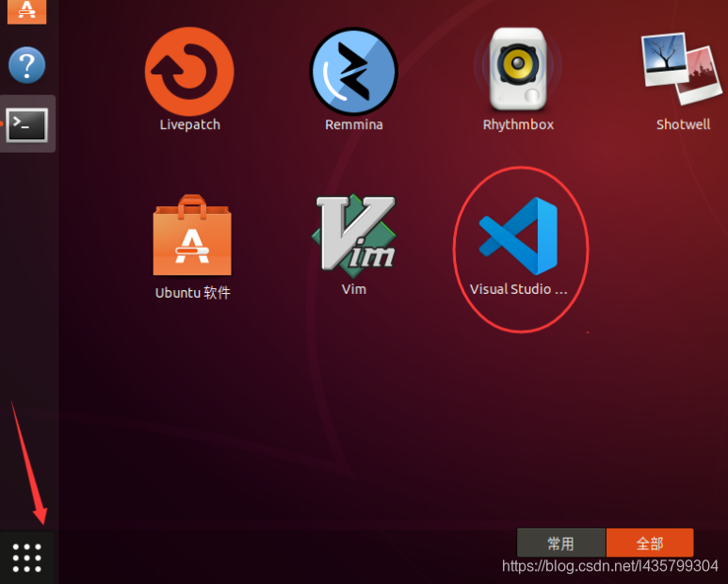Click the Rhythmbox label text
The width and height of the screenshot is (728, 584).
pos(518,124)
